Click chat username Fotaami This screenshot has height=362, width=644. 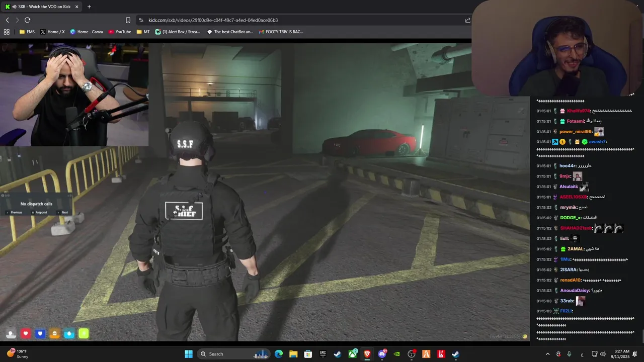[x=576, y=121]
